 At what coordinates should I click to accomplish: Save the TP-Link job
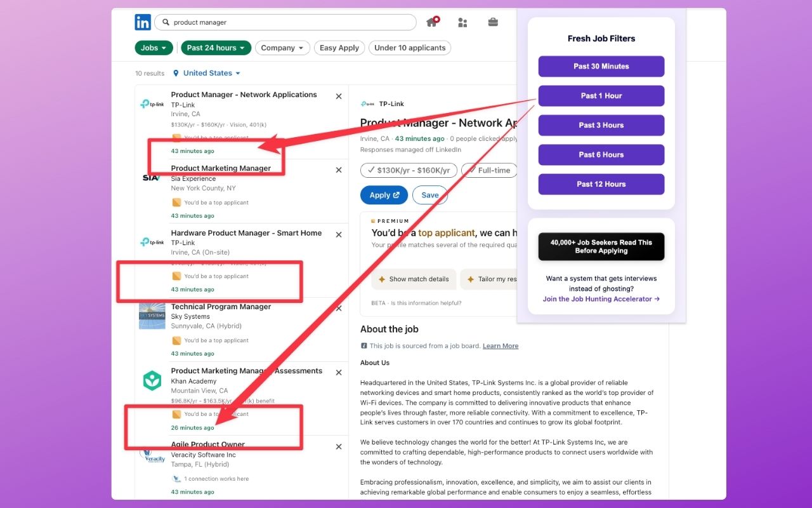coord(430,195)
